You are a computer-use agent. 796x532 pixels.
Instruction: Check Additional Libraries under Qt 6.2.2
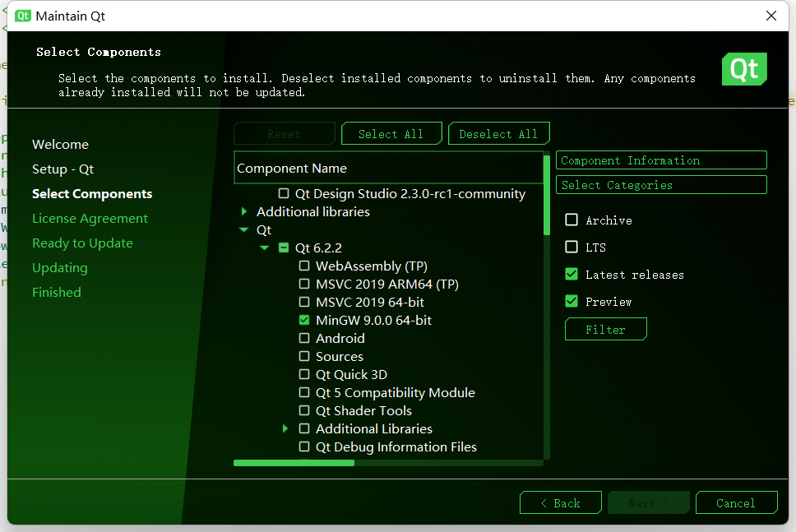coord(304,428)
